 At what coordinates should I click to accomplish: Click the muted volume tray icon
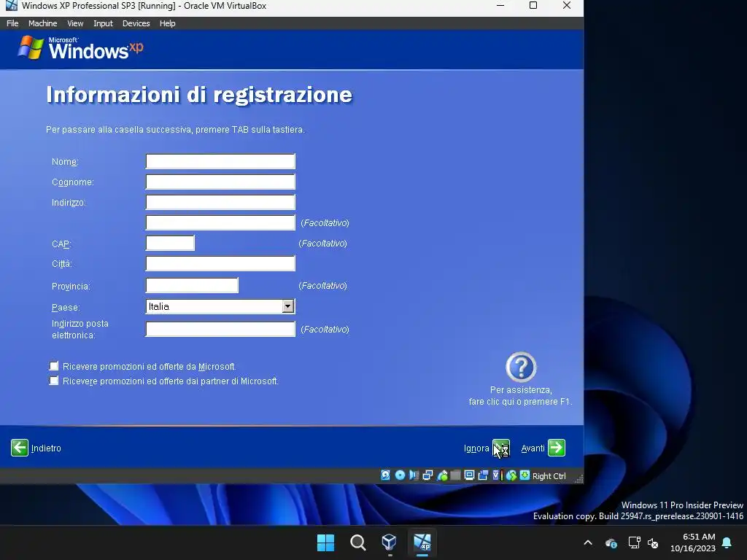pos(653,542)
